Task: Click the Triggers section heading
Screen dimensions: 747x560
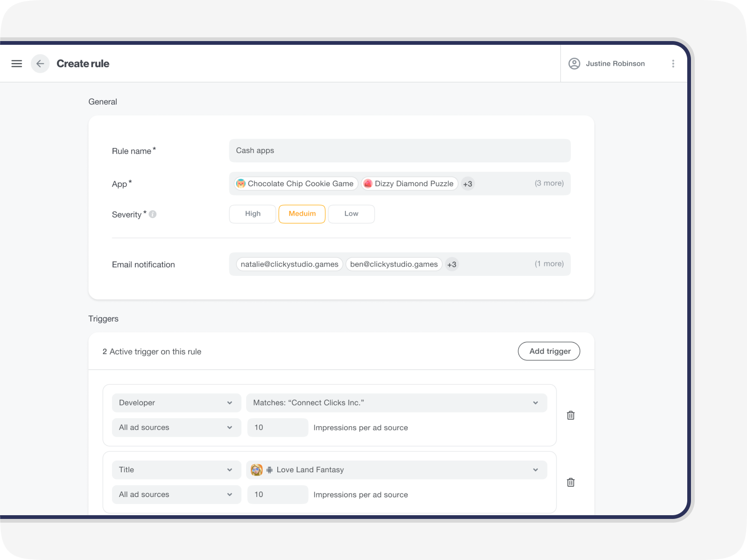Action: point(103,319)
